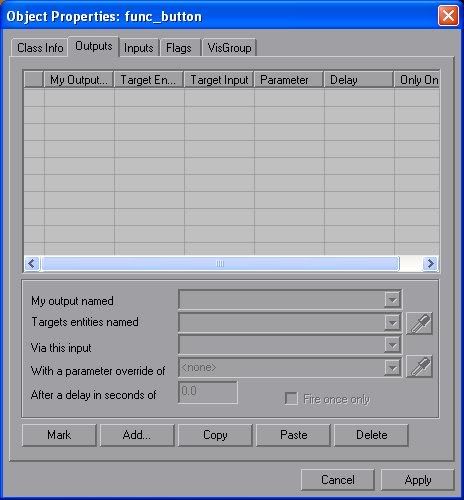Click the right scroll arrow of table
The height and width of the screenshot is (500, 464).
pos(430,264)
